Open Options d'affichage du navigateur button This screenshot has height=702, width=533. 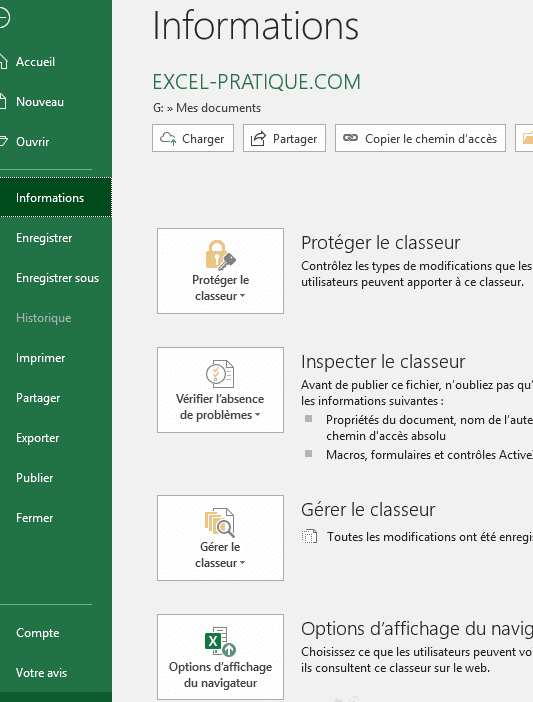pyautogui.click(x=220, y=657)
